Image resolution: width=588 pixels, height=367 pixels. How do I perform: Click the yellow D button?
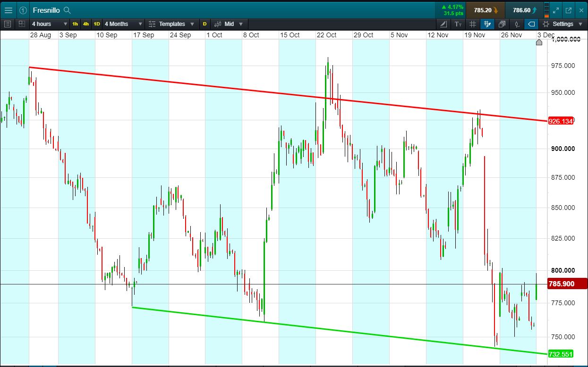click(205, 24)
